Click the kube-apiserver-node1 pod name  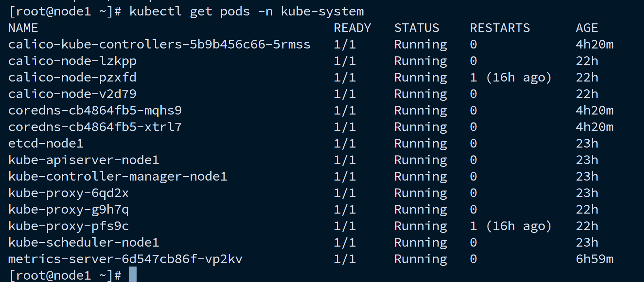(84, 160)
